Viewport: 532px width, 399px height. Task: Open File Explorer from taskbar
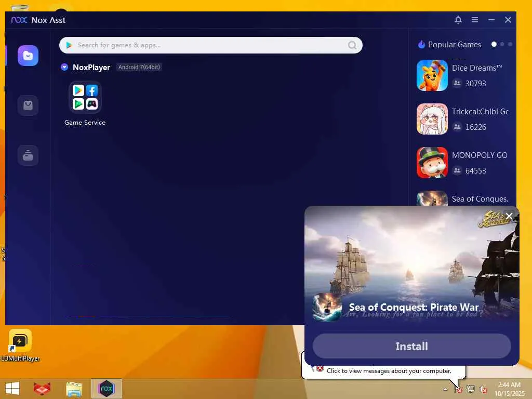coord(74,389)
